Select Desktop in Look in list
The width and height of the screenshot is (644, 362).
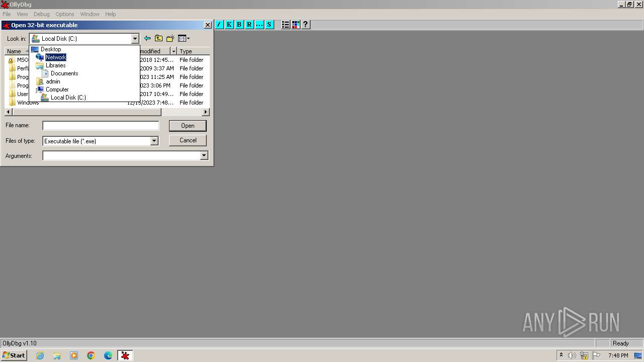tap(51, 49)
